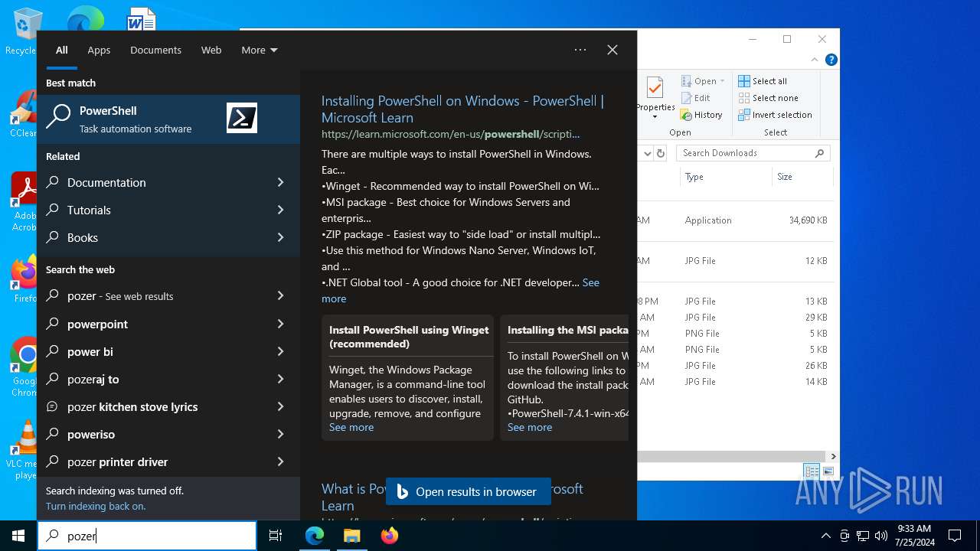980x551 pixels.
Task: Expand the power bi suggestion arrow
Action: (280, 351)
